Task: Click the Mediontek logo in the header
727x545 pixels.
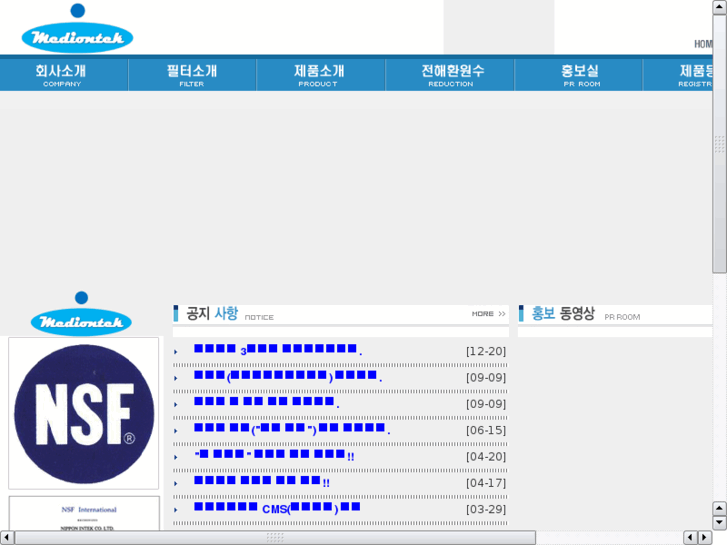Action: click(x=77, y=28)
